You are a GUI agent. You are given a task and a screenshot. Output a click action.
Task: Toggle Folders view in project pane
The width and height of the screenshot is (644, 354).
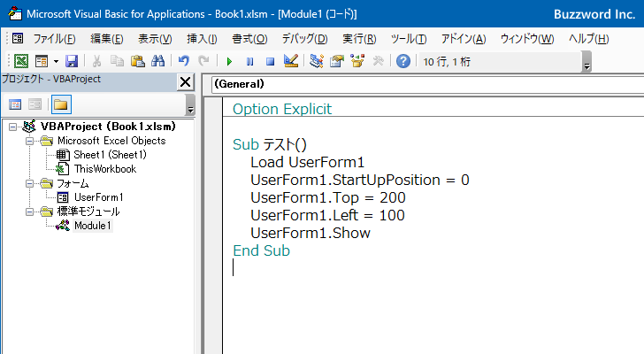coord(61,104)
